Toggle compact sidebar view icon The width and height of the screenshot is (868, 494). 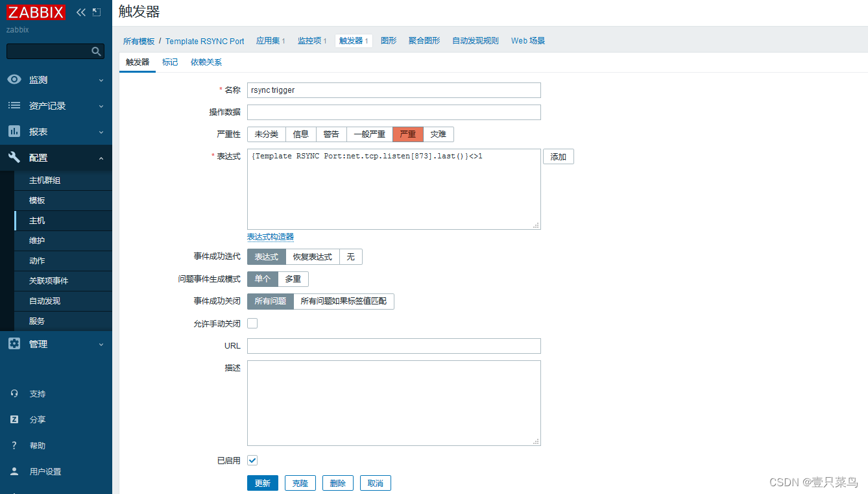97,12
